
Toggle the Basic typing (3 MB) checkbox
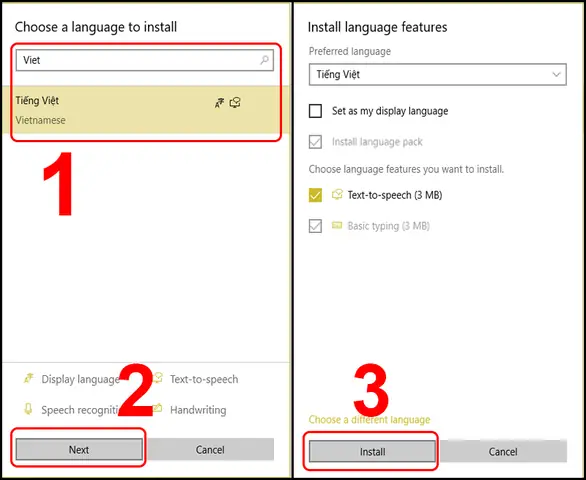click(x=315, y=226)
